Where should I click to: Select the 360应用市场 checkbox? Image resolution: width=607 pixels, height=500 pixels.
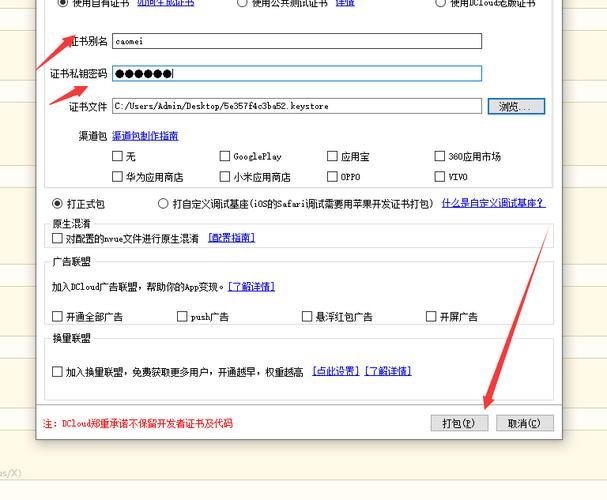(439, 156)
